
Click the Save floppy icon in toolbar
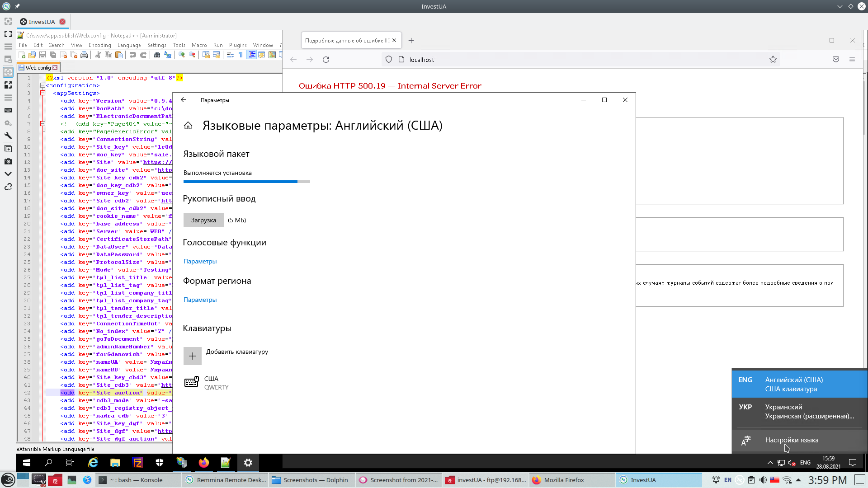tap(42, 55)
